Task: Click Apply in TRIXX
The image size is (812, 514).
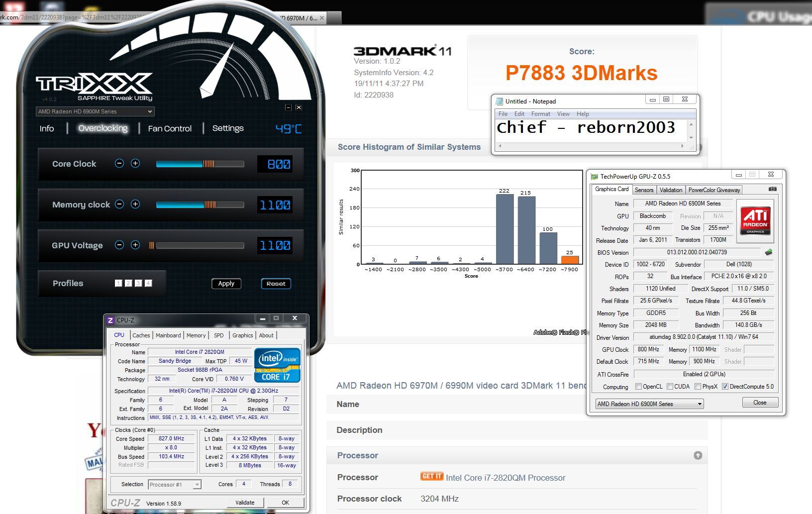Action: 226,284
